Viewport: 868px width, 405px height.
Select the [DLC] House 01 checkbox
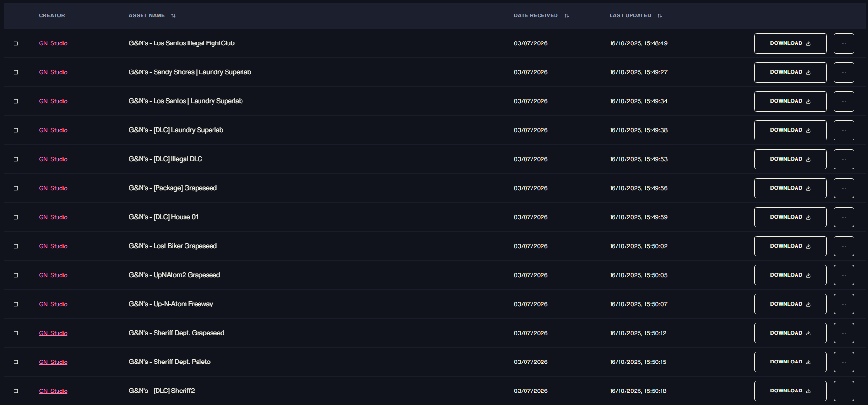coord(16,217)
